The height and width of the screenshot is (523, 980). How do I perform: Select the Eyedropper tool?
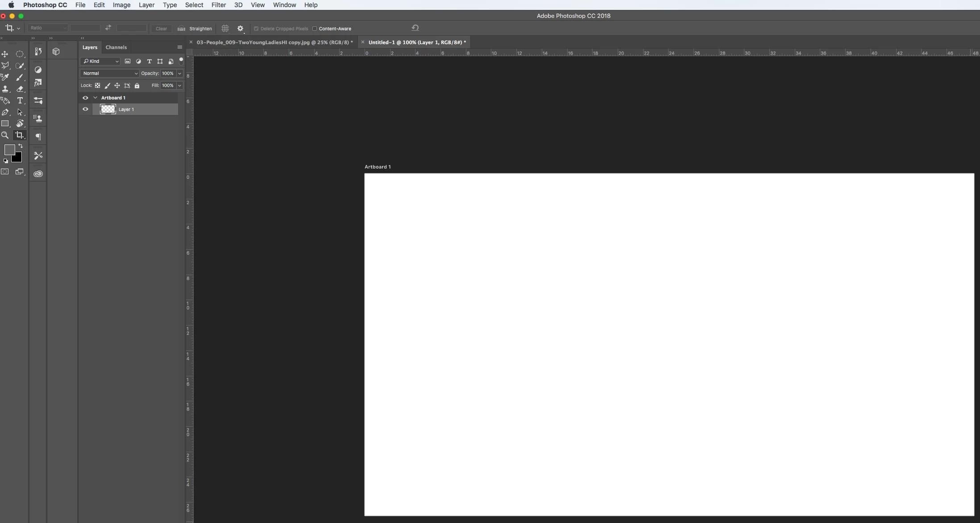5,77
